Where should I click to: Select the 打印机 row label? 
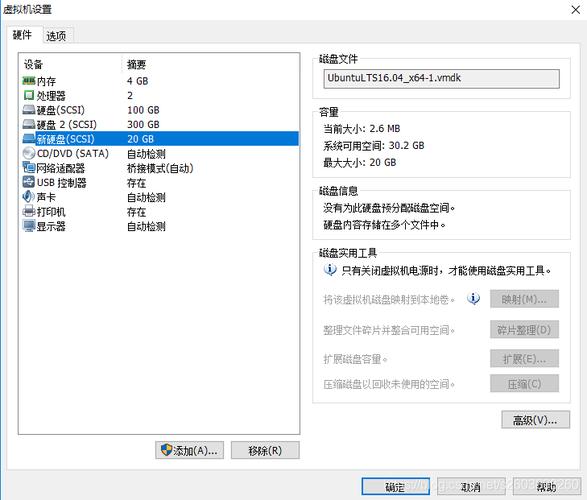click(51, 212)
